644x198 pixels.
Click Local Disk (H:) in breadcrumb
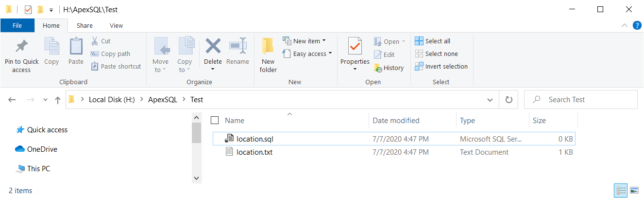[x=112, y=100]
